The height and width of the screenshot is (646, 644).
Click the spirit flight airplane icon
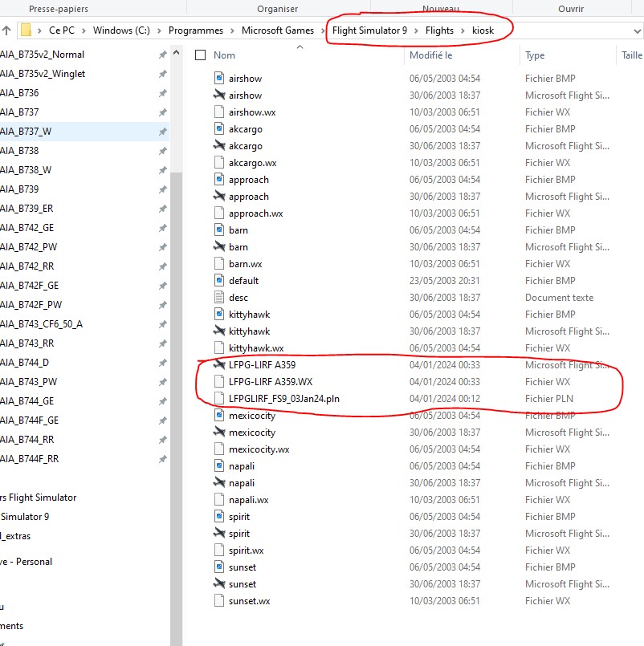tap(219, 533)
